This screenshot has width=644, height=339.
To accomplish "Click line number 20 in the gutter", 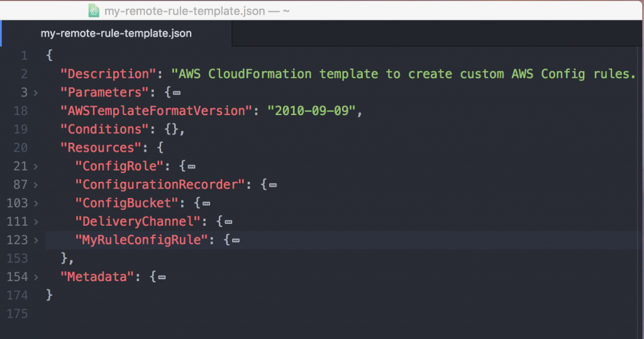I will coord(21,148).
